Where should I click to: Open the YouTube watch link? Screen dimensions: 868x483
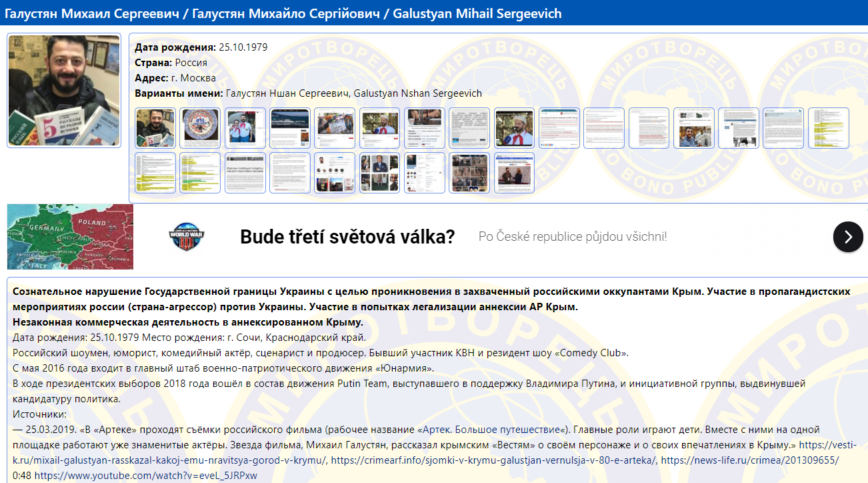click(145, 476)
